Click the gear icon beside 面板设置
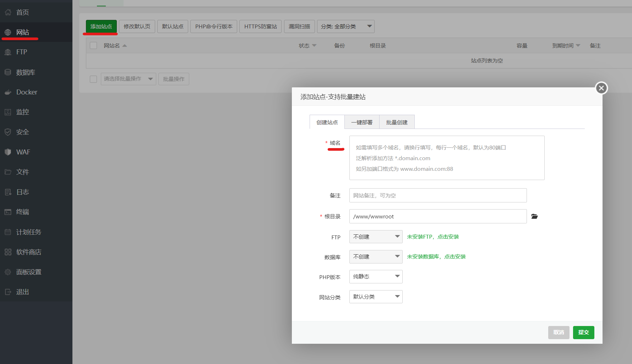The height and width of the screenshot is (364, 632). (x=8, y=272)
